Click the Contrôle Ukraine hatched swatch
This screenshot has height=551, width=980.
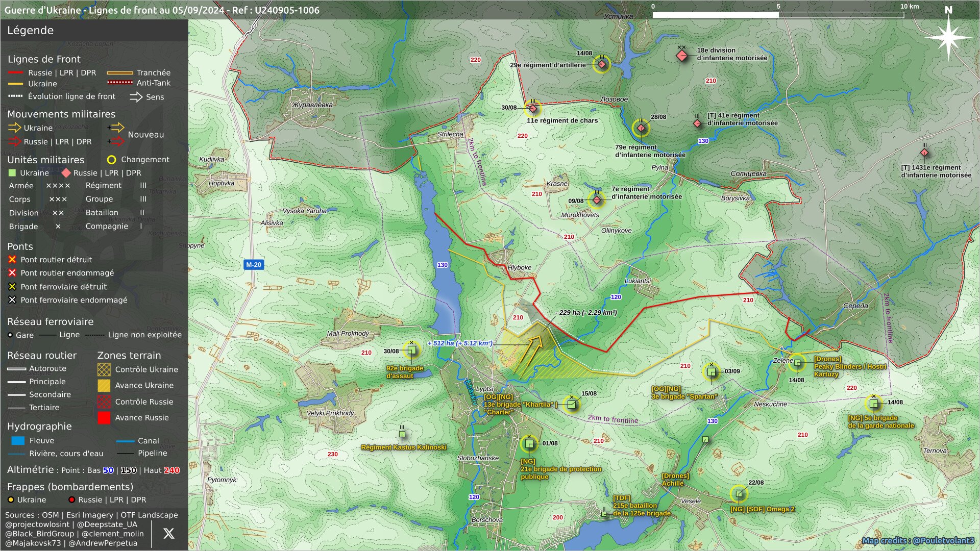pos(104,369)
